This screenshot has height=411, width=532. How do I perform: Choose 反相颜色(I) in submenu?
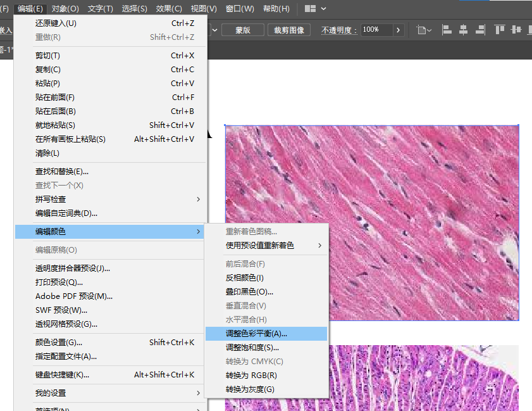266,278
